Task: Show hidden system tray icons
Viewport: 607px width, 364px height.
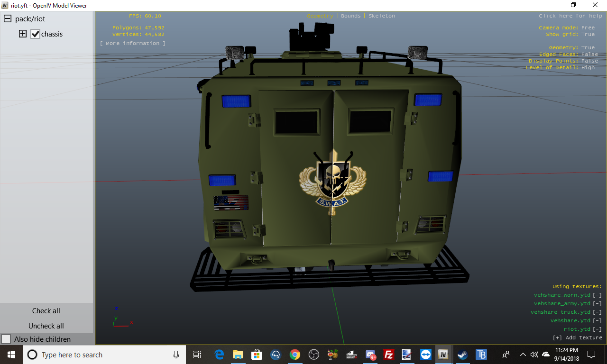Action: tap(523, 355)
